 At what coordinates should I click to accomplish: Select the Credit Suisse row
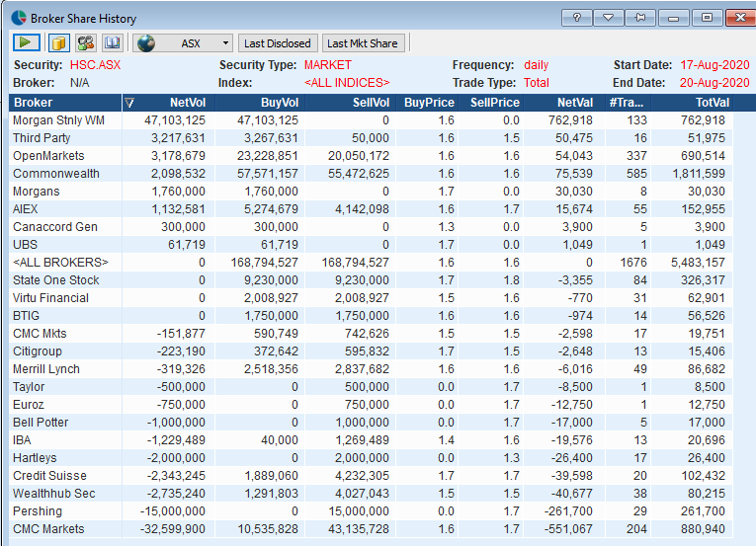pyautogui.click(x=371, y=476)
